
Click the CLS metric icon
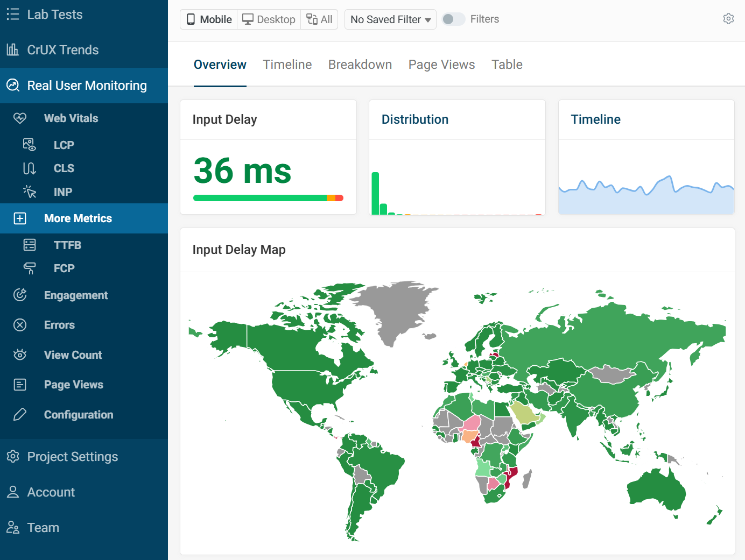pyautogui.click(x=30, y=168)
